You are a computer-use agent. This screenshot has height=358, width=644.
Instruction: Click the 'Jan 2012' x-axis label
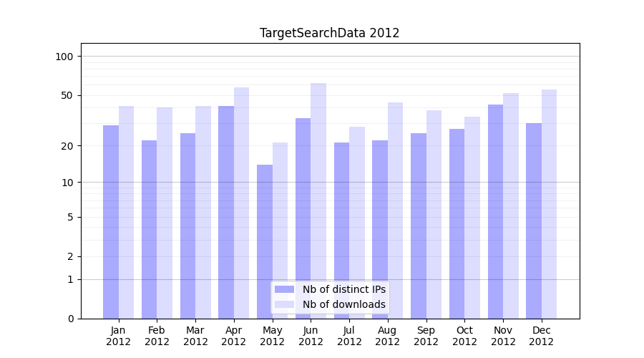pos(119,336)
